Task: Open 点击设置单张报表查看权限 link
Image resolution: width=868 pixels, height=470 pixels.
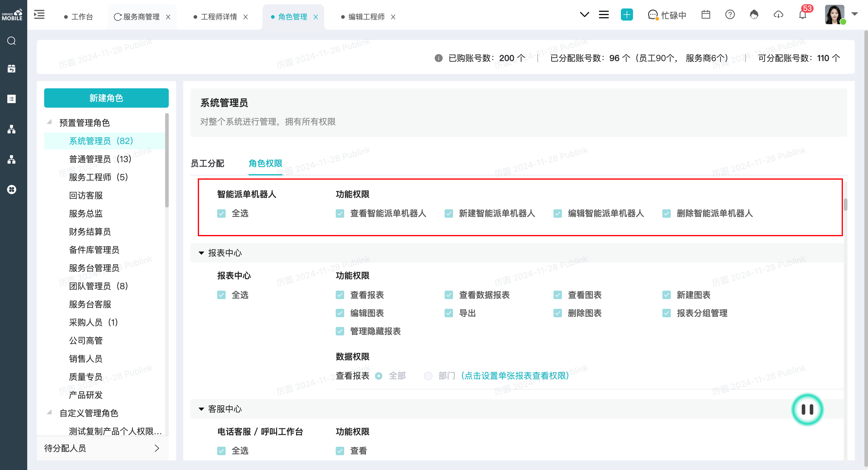Action: pyautogui.click(x=514, y=376)
